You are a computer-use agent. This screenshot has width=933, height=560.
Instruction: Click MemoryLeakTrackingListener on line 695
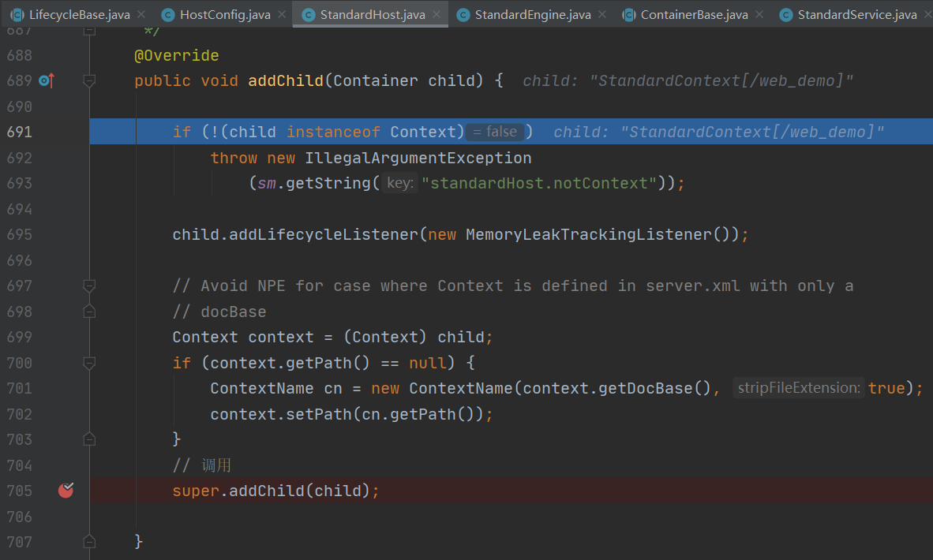click(589, 235)
